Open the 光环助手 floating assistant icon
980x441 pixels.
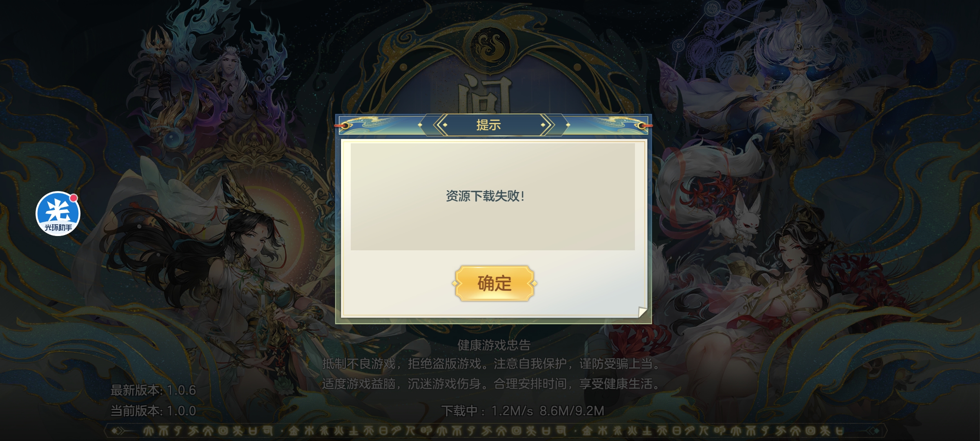(58, 214)
